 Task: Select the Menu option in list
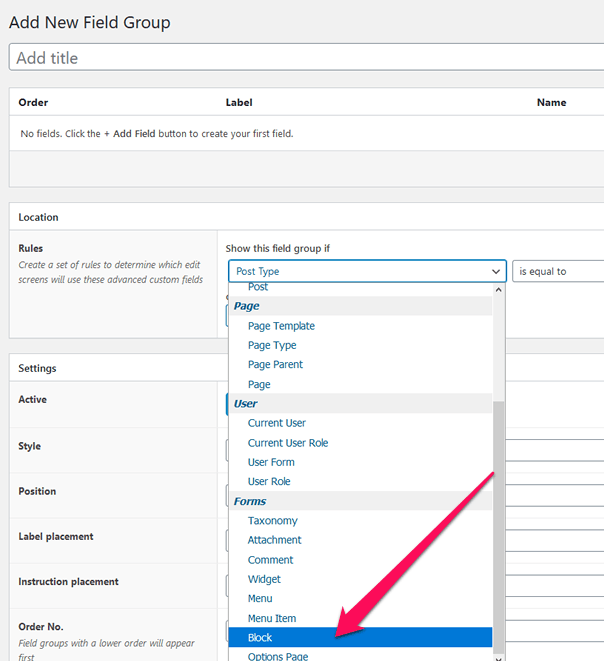pyautogui.click(x=260, y=598)
